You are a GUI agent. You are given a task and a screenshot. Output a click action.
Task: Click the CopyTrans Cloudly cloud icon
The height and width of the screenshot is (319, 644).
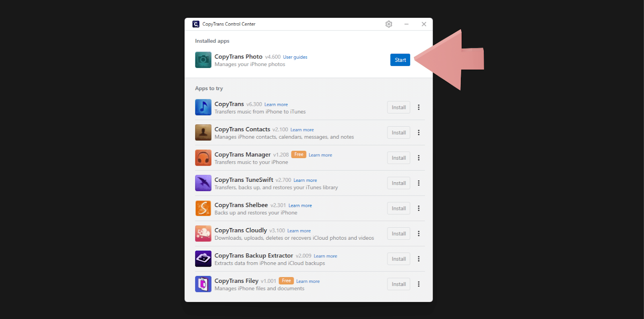(203, 234)
